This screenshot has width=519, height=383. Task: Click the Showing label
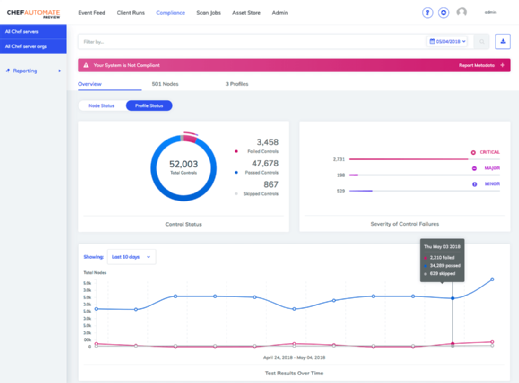(x=94, y=257)
